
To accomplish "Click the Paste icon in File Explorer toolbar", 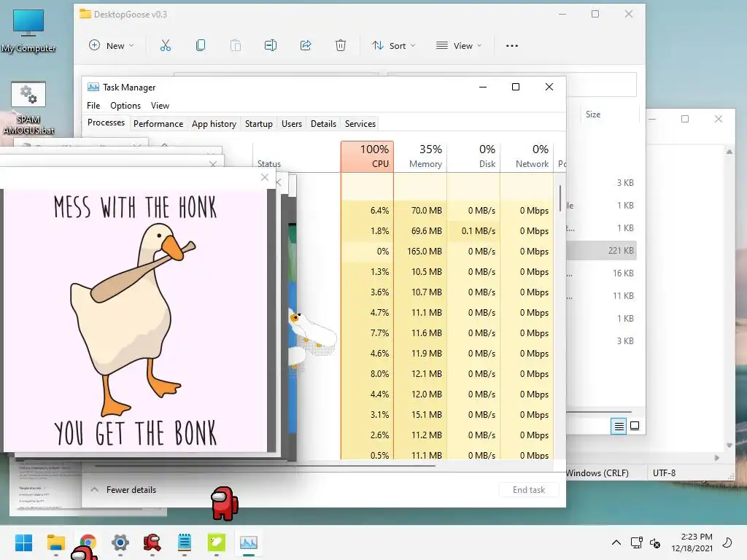I will click(x=236, y=45).
